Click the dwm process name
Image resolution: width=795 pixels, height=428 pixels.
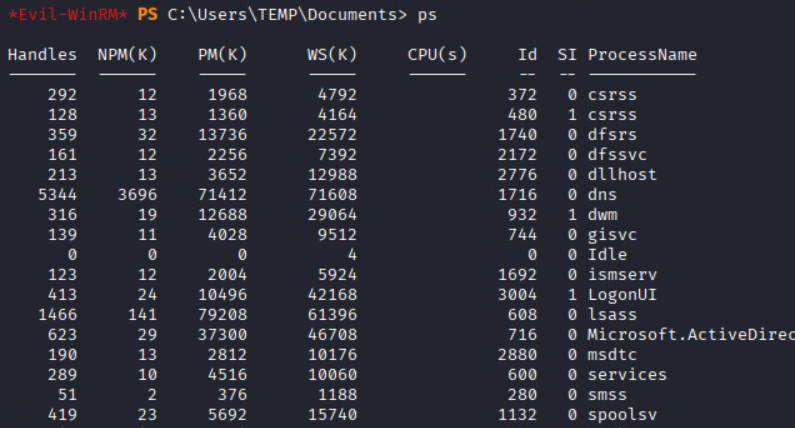602,215
